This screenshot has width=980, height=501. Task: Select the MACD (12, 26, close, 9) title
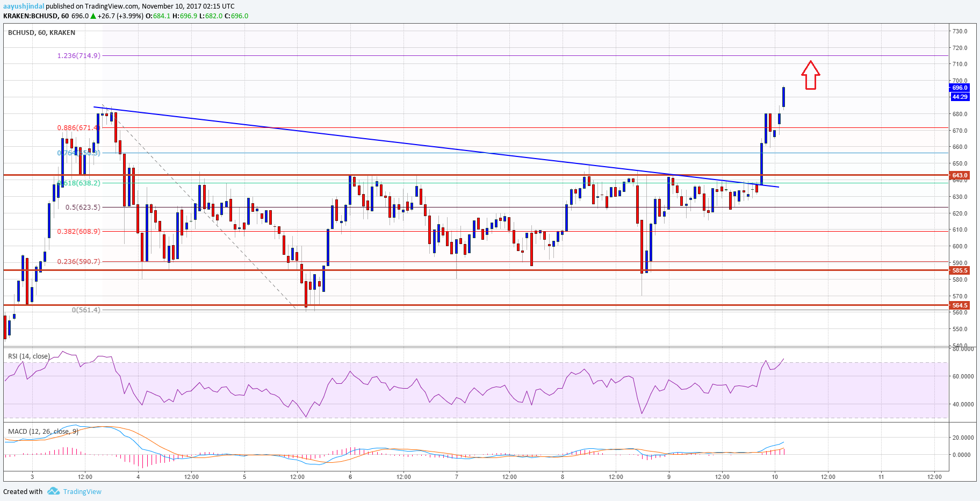[x=43, y=431]
